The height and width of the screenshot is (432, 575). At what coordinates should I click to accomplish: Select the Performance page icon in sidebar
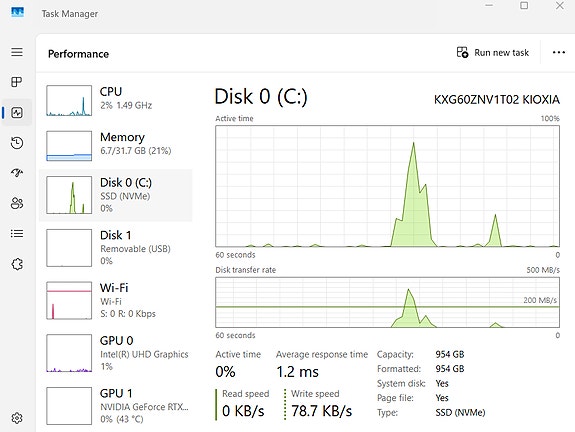17,112
